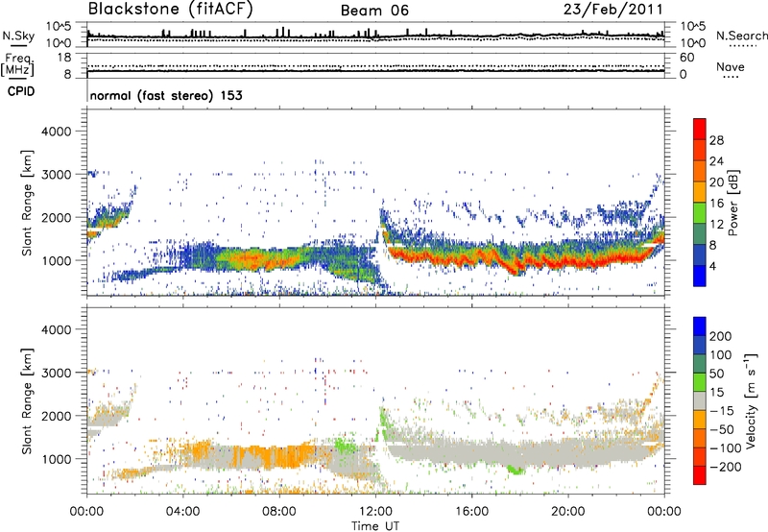Image resolution: width=768 pixels, height=532 pixels.
Task: Click the "18" tick on the frequency axis
Action: click(x=64, y=58)
